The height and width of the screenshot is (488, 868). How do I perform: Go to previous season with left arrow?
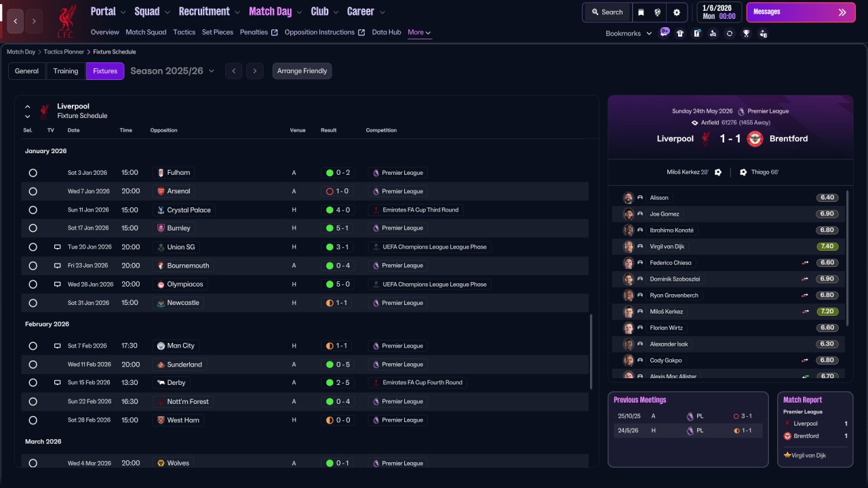coord(233,71)
